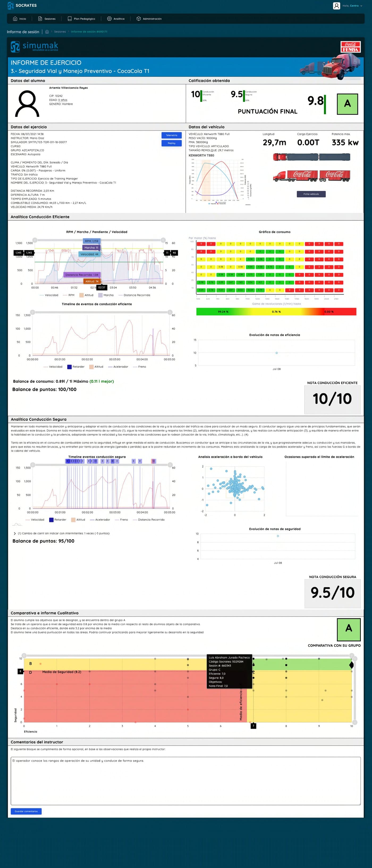The image size is (372, 868).
Task: Click the green A badge above Comparativa con su grupo
Action: point(349,629)
